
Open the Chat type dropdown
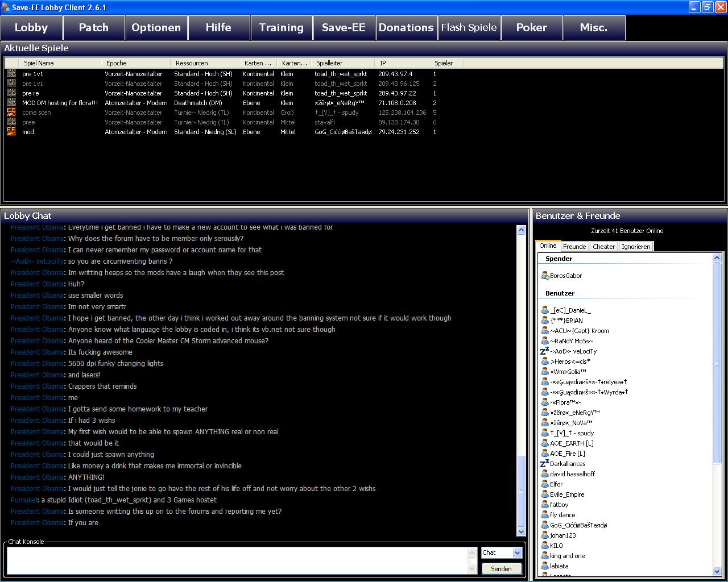tap(516, 552)
